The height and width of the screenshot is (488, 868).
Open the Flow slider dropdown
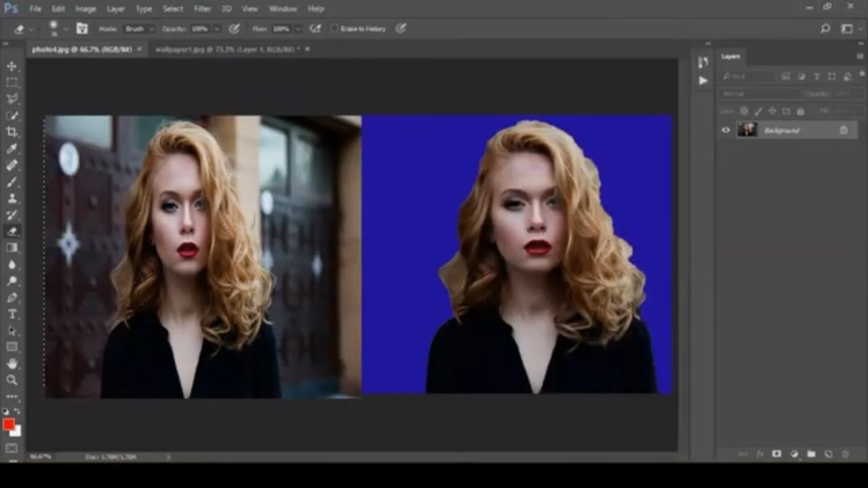298,29
